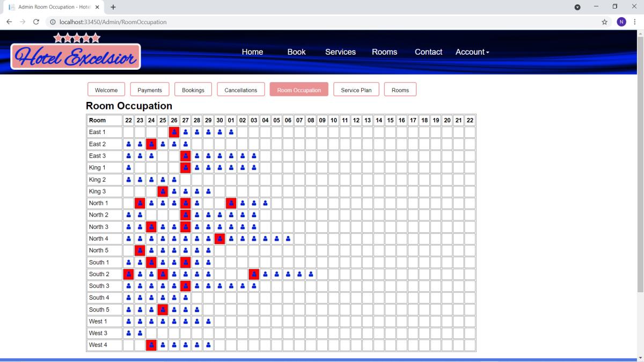This screenshot has height=362, width=644.
Task: Switch to the Payments tab
Action: 150,90
